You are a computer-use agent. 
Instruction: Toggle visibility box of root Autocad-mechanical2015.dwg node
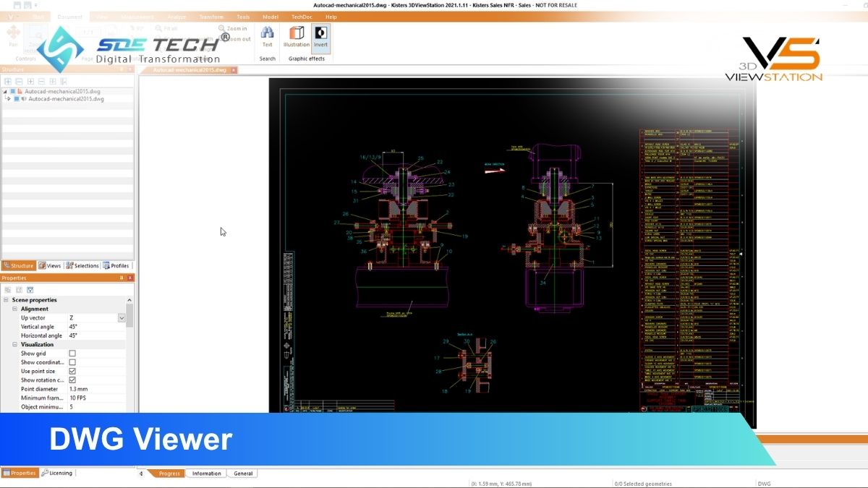point(12,92)
